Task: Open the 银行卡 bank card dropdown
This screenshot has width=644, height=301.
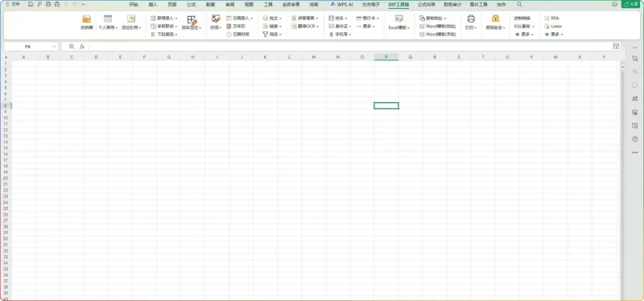Action: click(x=368, y=18)
